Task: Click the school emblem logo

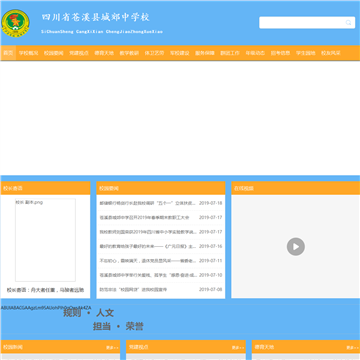Action: click(15, 23)
